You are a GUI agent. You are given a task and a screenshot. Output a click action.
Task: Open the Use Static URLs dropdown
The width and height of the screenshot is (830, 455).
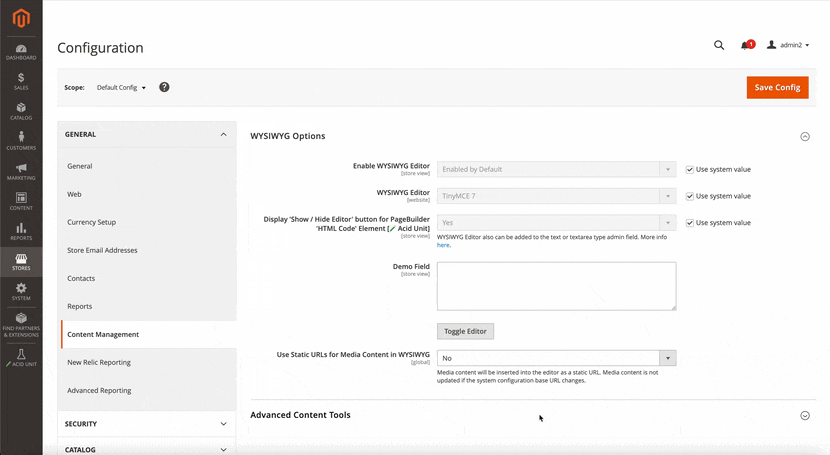[x=557, y=358]
